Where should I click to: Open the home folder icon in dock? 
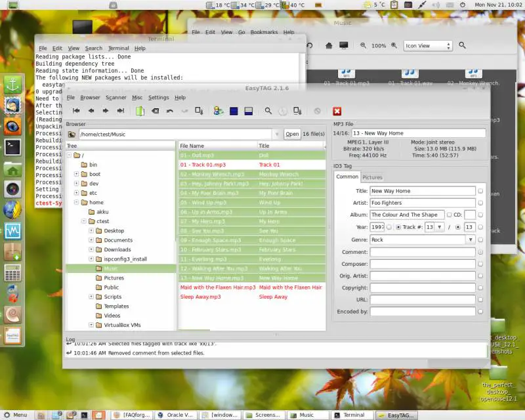[12, 169]
